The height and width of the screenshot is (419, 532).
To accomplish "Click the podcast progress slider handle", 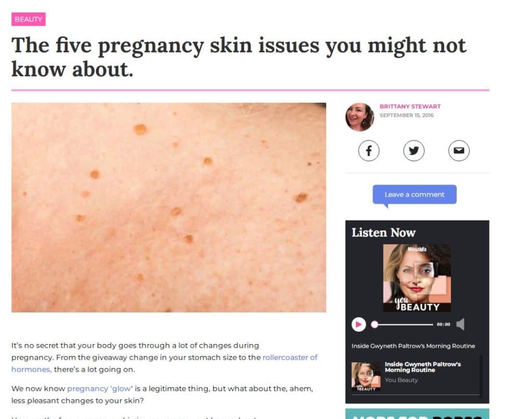I will pyautogui.click(x=374, y=324).
